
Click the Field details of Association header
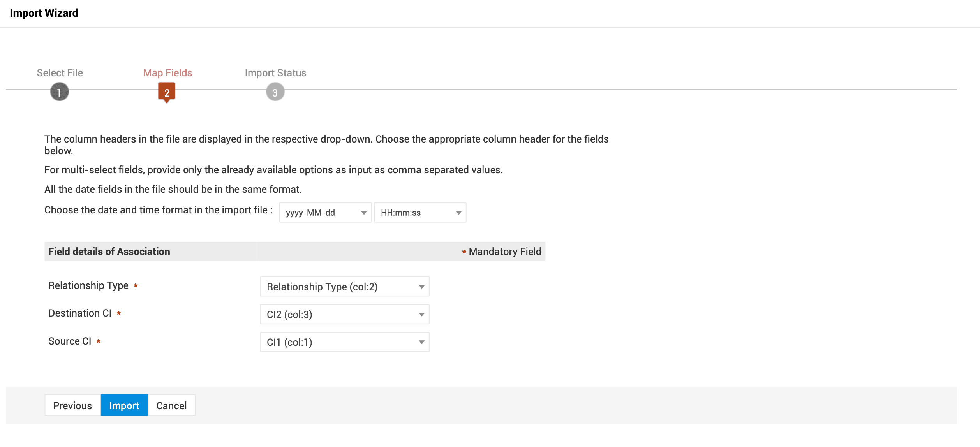click(x=109, y=252)
